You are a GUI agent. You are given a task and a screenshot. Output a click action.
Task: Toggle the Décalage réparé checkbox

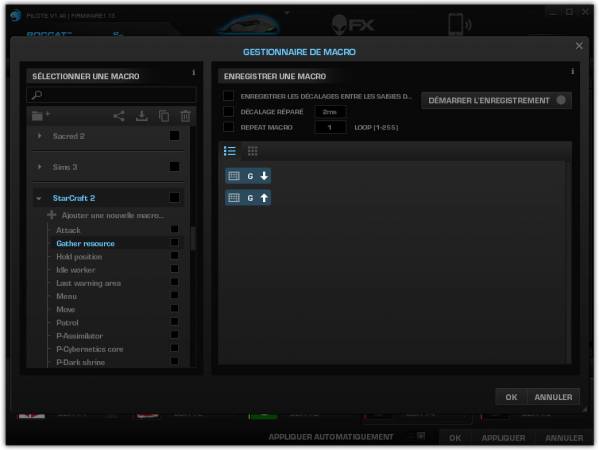(x=228, y=111)
